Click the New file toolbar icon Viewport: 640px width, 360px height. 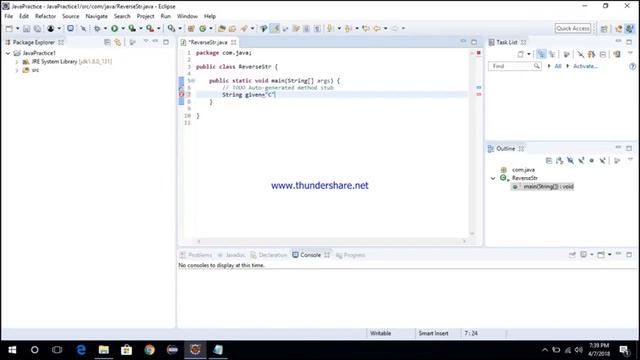point(9,29)
